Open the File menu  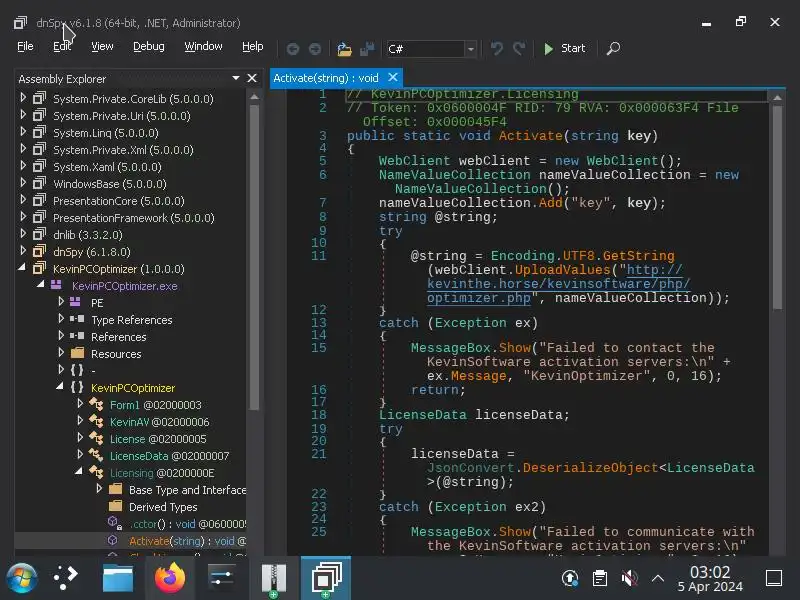[25, 46]
